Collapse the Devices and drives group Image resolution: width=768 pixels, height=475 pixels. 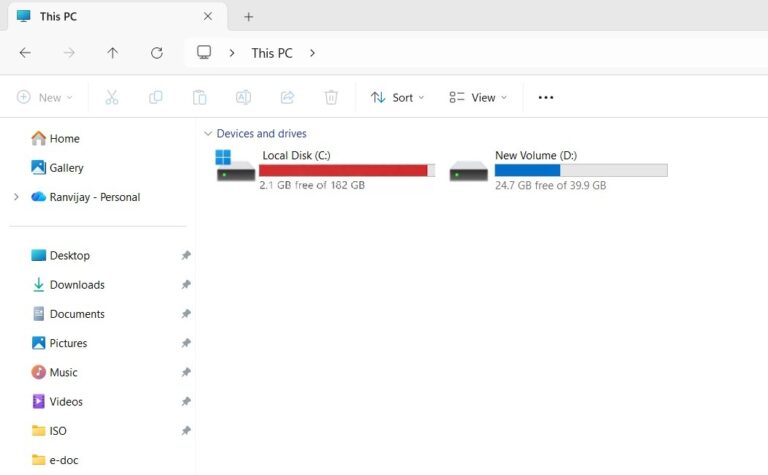208,133
